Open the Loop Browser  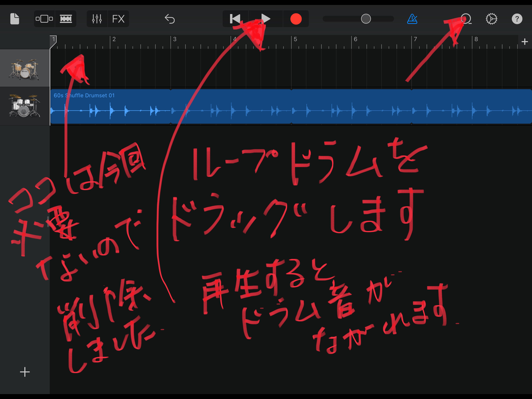point(466,19)
